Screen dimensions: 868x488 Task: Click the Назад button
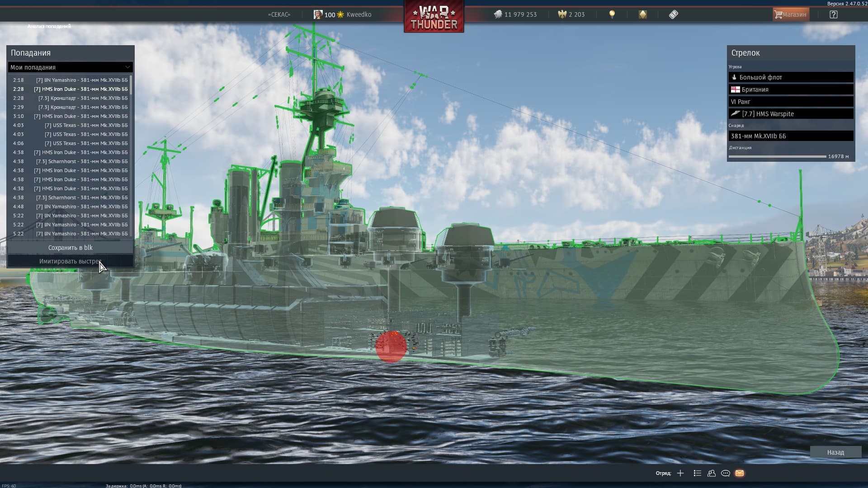[x=835, y=452]
